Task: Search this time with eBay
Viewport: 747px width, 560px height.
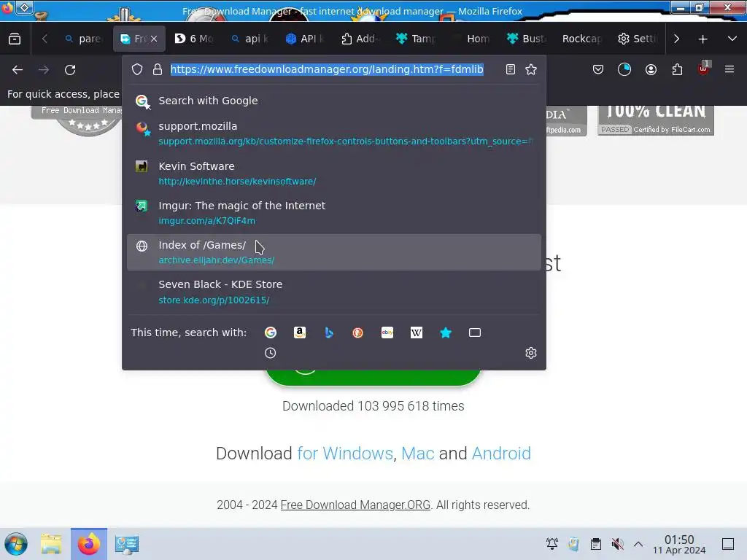Action: point(387,332)
